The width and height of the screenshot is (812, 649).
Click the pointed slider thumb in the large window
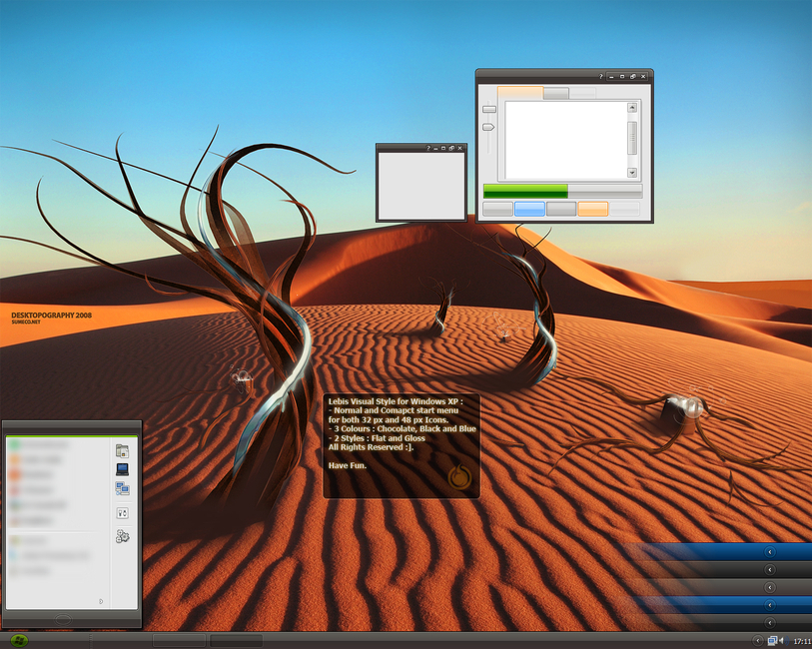pyautogui.click(x=488, y=127)
